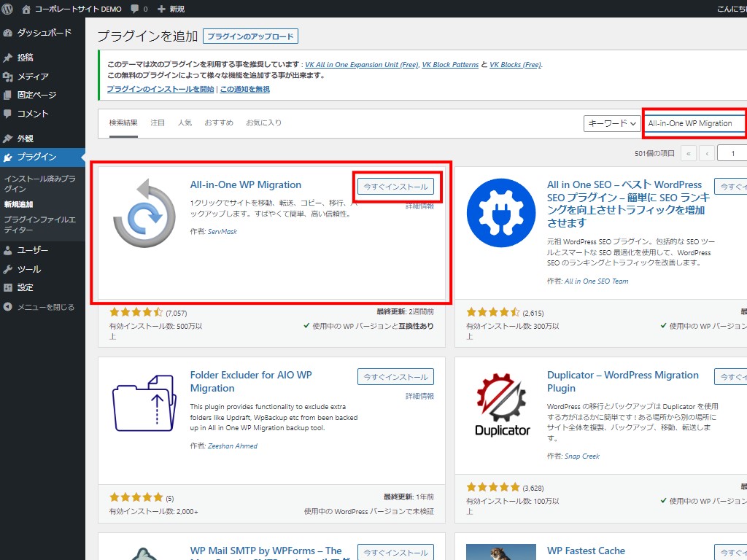Switch to the 人気 tab

[x=185, y=122]
